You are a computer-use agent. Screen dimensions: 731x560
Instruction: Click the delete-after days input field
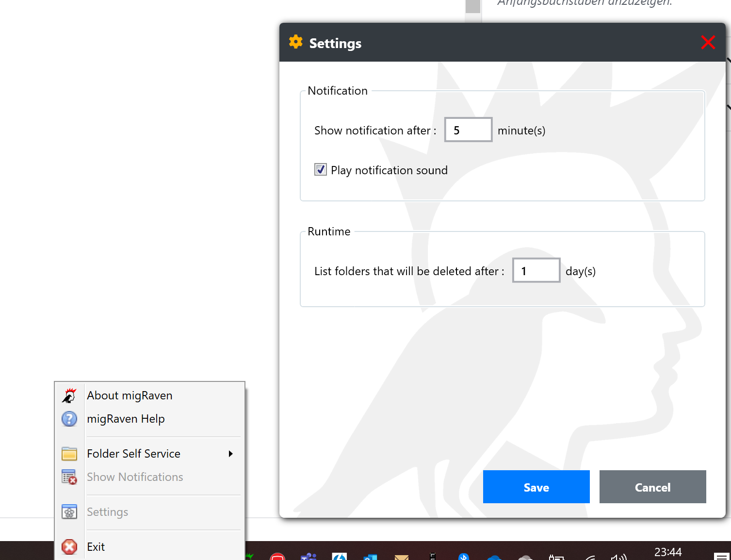pos(536,270)
